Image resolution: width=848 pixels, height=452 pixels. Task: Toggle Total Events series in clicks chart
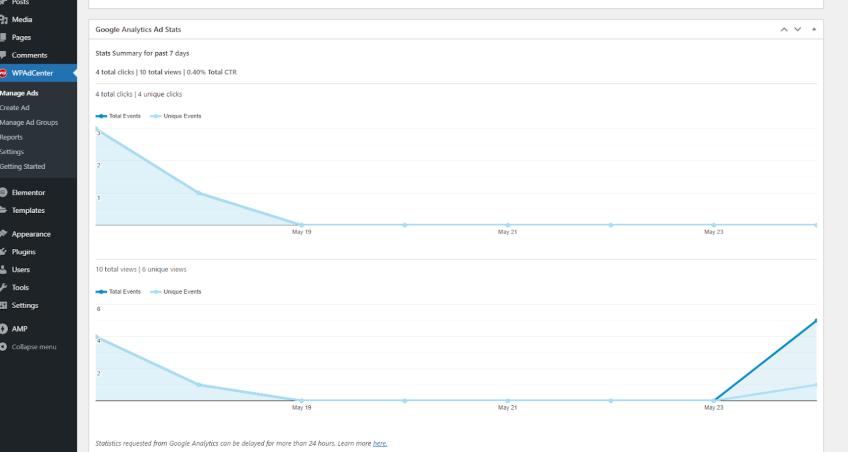[118, 116]
